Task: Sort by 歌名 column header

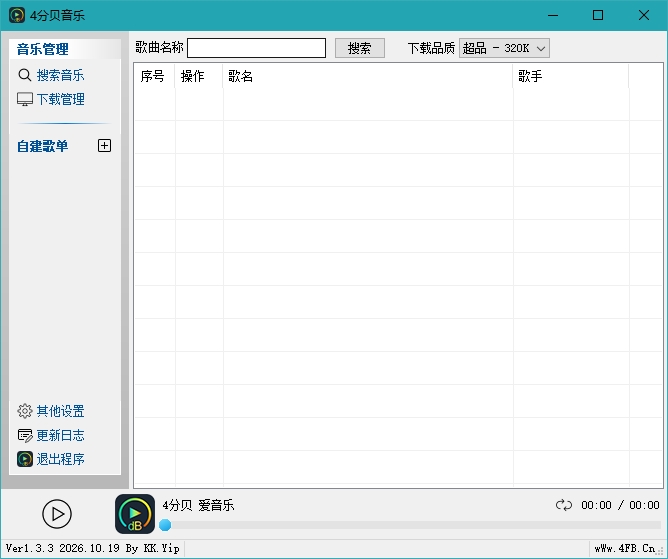Action: click(x=368, y=76)
